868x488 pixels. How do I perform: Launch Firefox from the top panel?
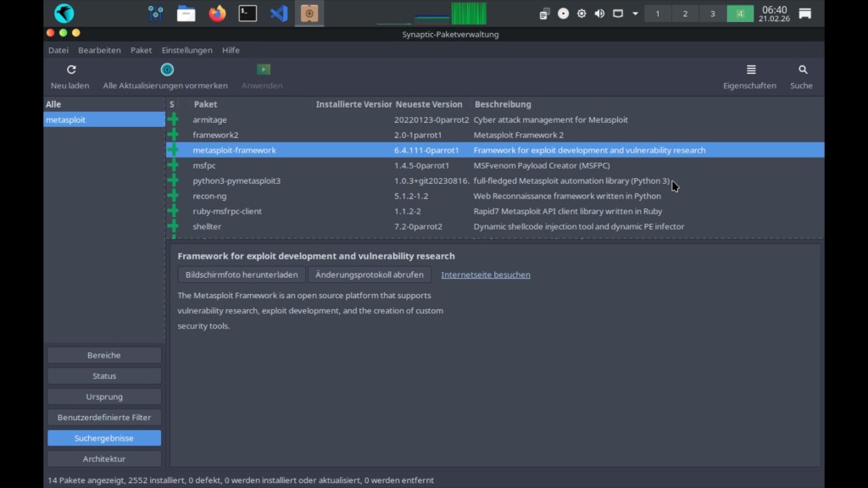tap(218, 14)
